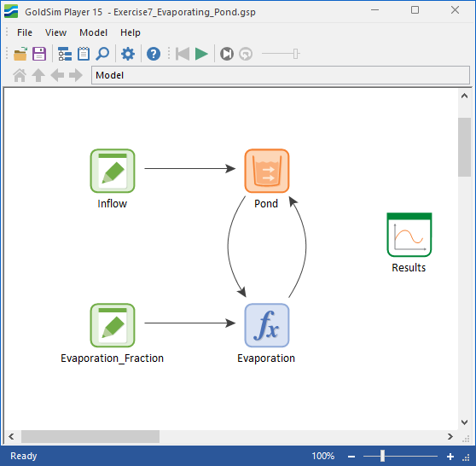Open the model browser tree icon
Viewport: 476px width, 466px height.
(x=65, y=54)
